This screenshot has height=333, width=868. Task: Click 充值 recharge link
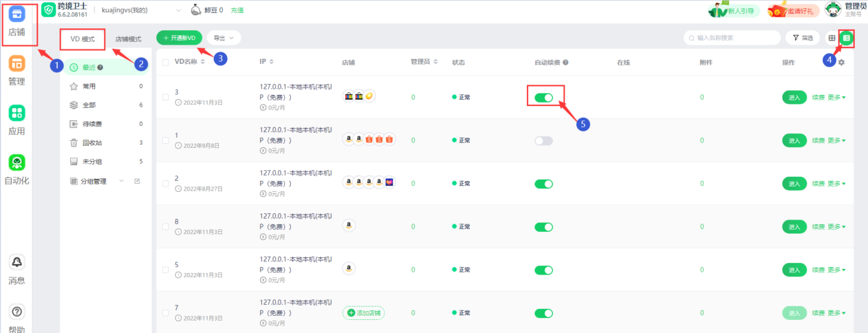tap(237, 10)
